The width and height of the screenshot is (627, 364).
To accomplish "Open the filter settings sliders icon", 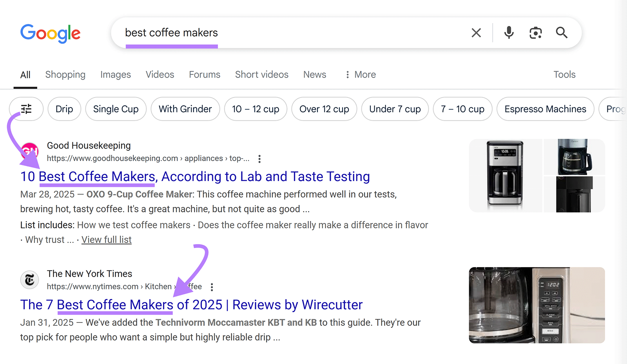I will pos(26,109).
